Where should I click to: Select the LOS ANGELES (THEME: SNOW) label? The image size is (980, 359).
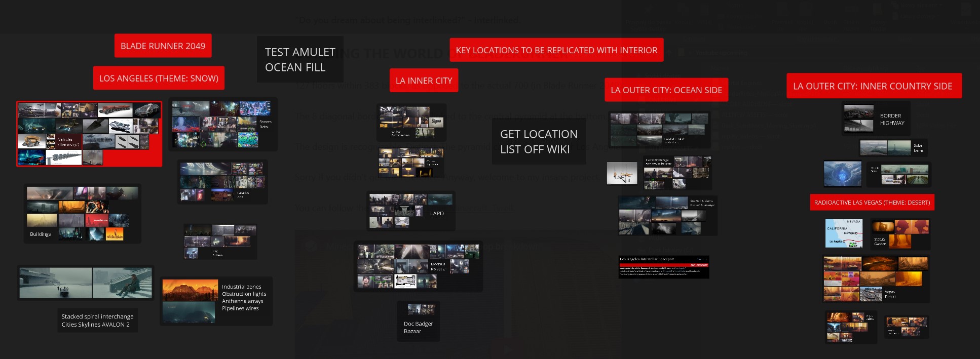coord(159,78)
